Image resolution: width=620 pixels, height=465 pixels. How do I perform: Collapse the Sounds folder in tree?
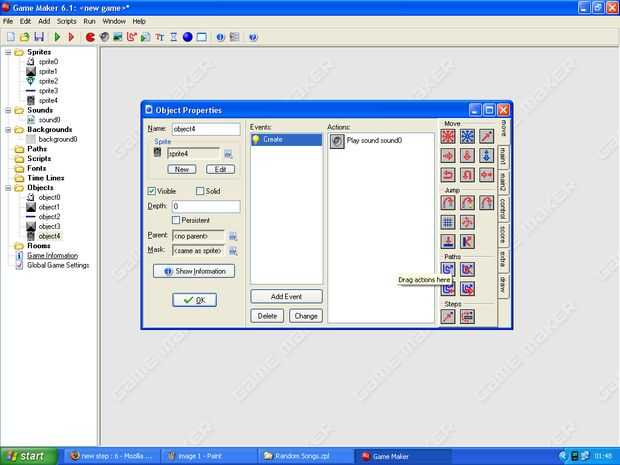pos(8,110)
